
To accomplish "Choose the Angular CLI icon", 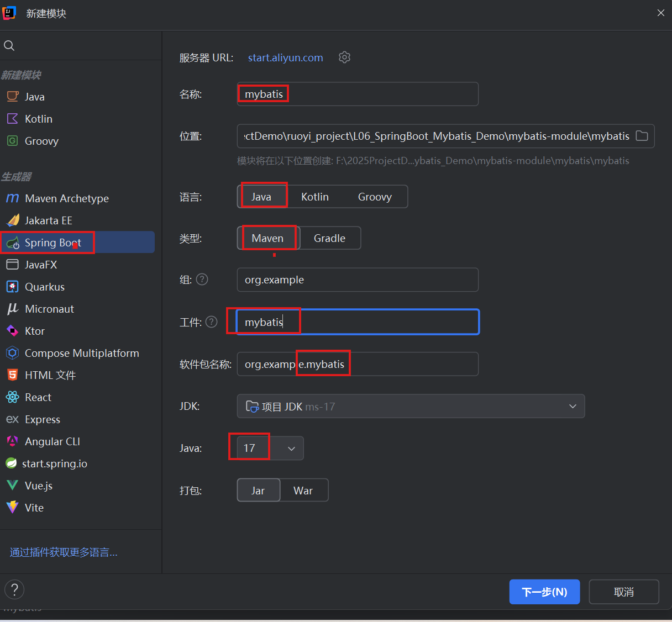I will [x=13, y=441].
